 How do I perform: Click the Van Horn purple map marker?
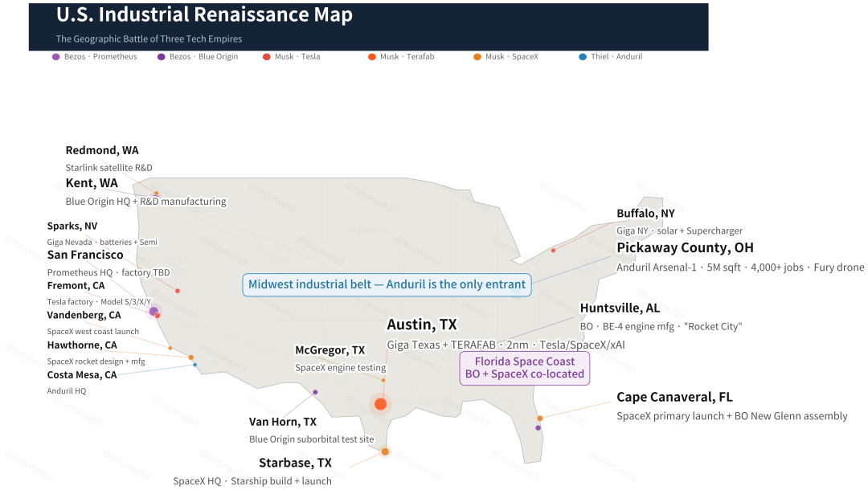coord(315,392)
